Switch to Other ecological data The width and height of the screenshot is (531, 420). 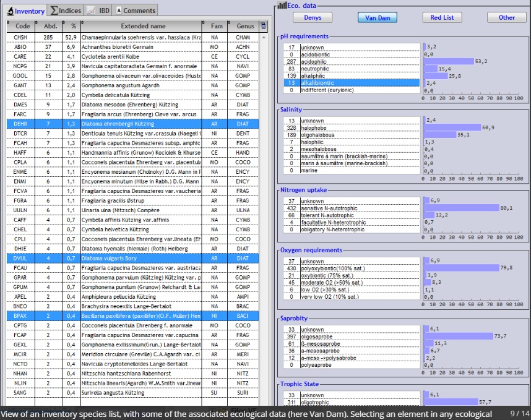point(506,18)
